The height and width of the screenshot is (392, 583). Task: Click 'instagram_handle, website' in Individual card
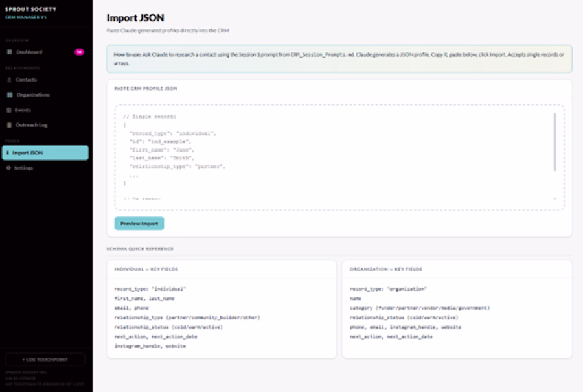150,346
